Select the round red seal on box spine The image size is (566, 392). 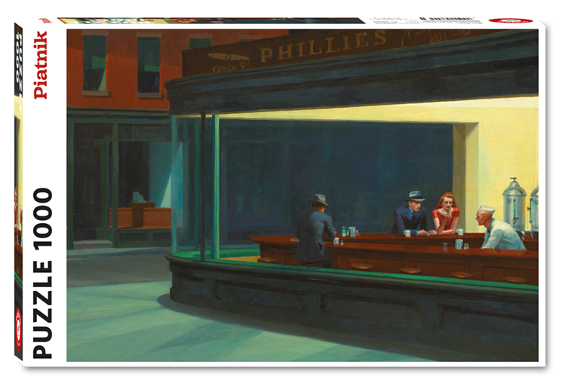click(x=18, y=329)
